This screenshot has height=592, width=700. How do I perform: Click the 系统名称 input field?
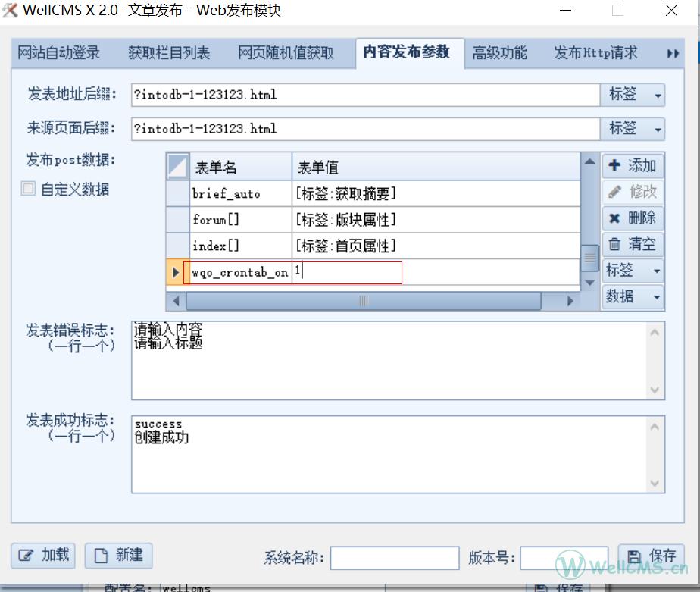tap(395, 558)
